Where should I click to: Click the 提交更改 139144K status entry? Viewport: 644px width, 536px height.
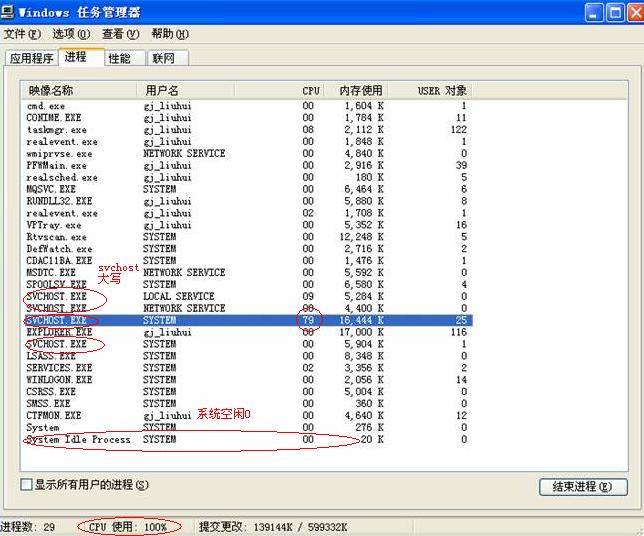[273, 527]
